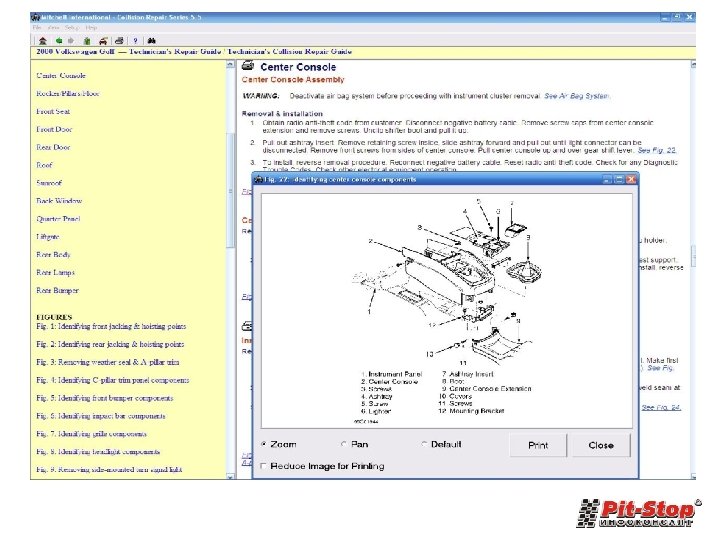Select Front Door in left list
Image resolution: width=720 pixels, height=540 pixels.
[x=54, y=129]
